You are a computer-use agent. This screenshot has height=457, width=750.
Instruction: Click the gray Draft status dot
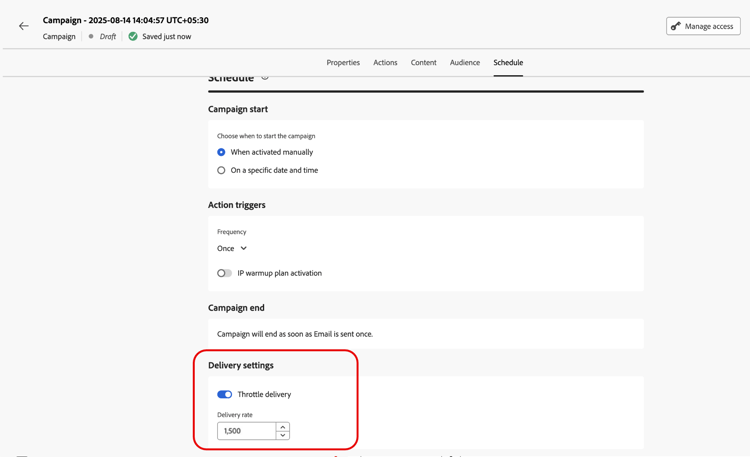point(91,36)
